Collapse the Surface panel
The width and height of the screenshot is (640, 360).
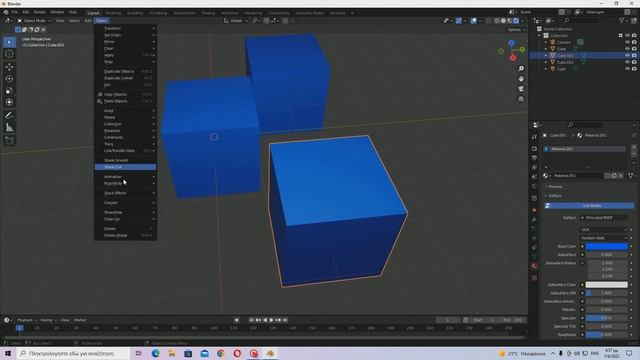[554, 196]
